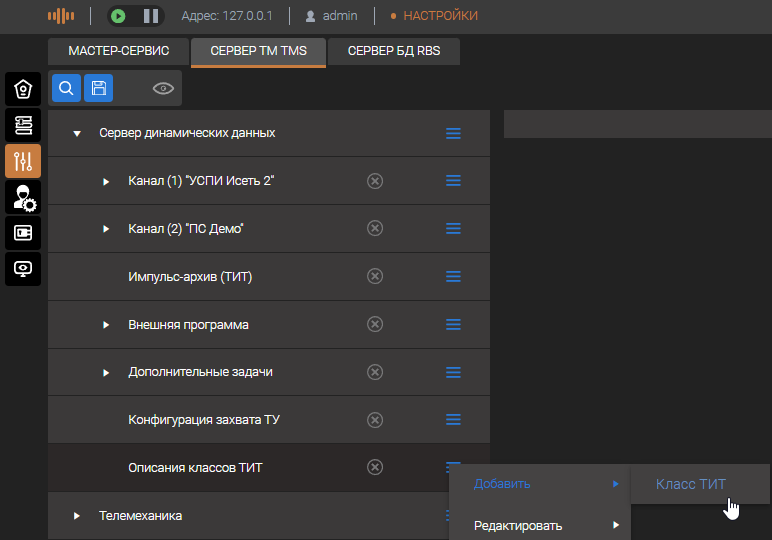Collapse Сервер динамических данных node
This screenshot has height=540, width=772.
click(x=77, y=133)
